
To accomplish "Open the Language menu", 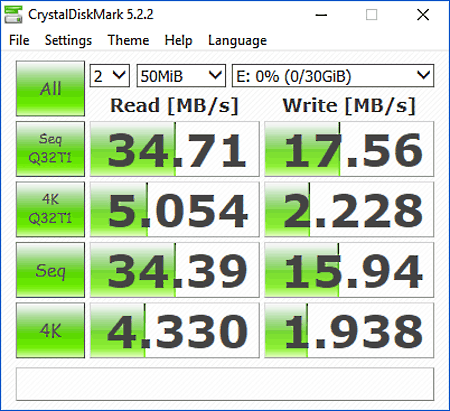I will (x=237, y=40).
